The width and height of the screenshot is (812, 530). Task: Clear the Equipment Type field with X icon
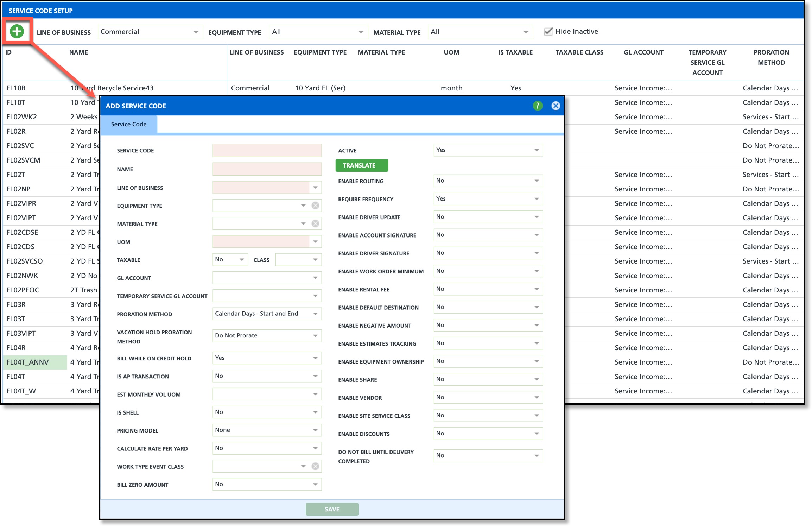point(315,206)
